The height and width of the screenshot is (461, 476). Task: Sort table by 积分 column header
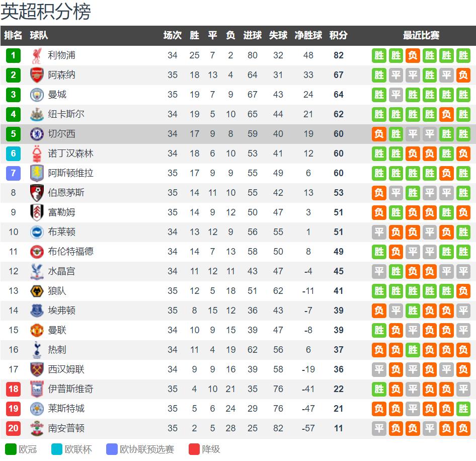(338, 36)
